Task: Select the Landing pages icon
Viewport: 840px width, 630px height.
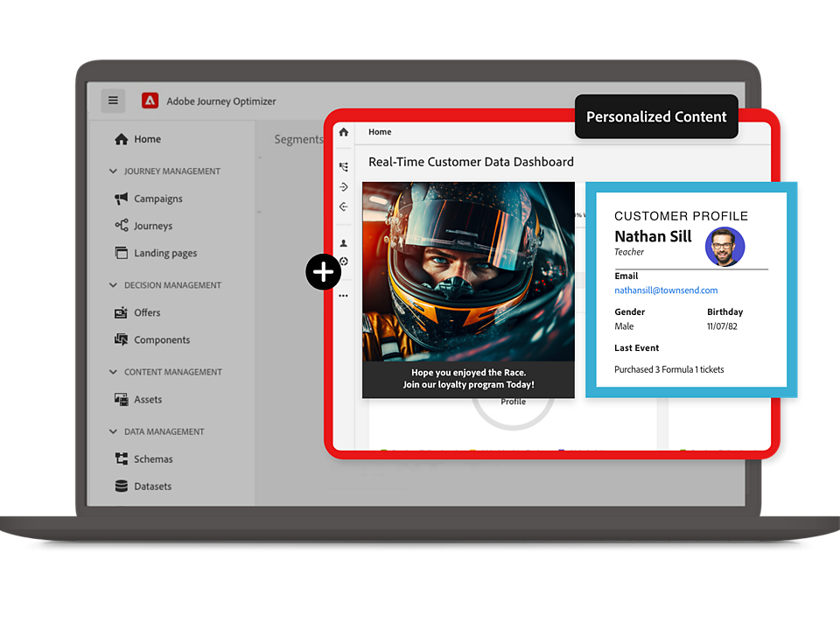Action: pos(121,253)
